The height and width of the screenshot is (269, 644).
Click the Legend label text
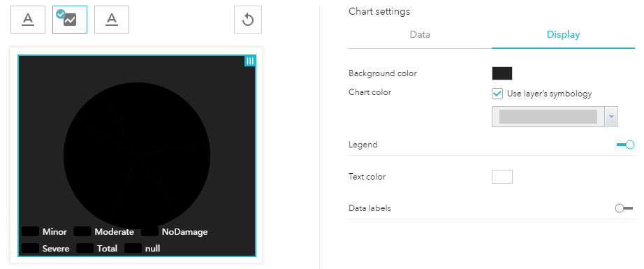[x=363, y=145]
